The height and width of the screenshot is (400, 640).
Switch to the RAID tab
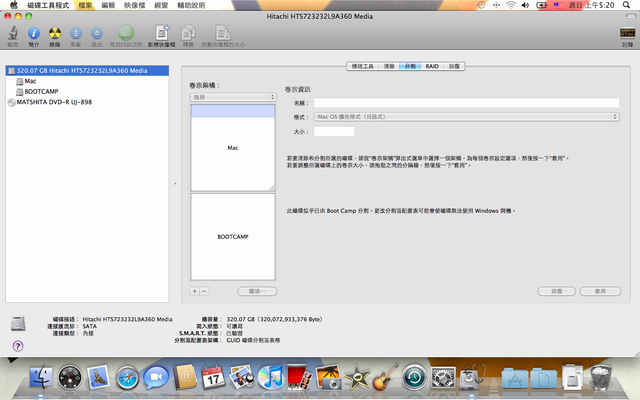tap(432, 66)
